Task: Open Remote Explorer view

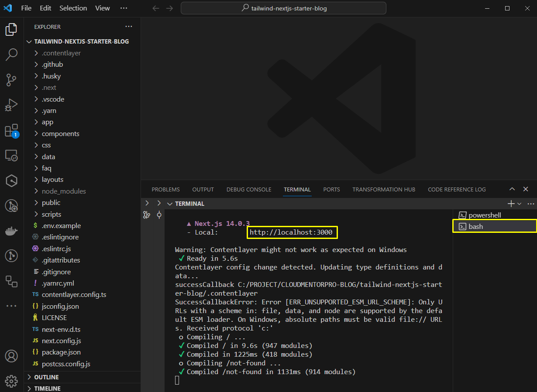Action: click(x=11, y=155)
